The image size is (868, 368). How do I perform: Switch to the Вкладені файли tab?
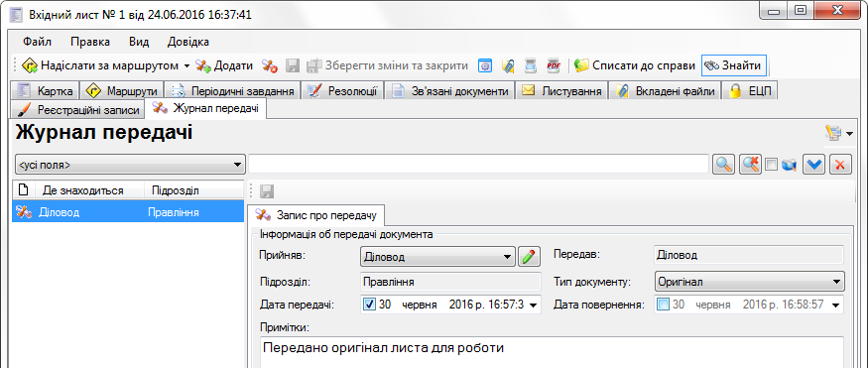(x=665, y=90)
